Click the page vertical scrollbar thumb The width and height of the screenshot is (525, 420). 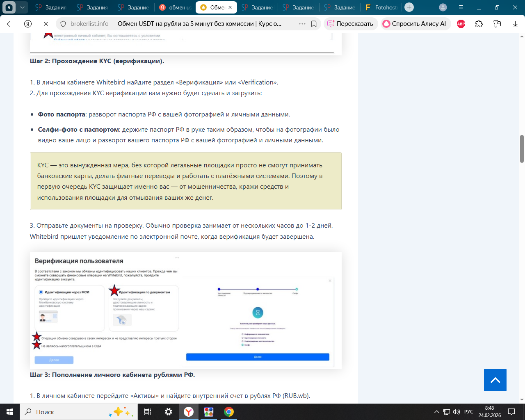(x=522, y=148)
